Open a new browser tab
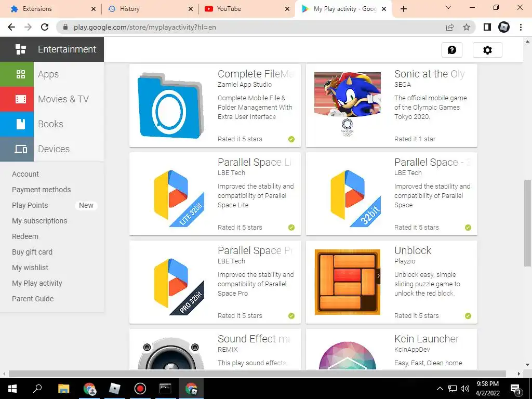The image size is (532, 399). tap(403, 9)
